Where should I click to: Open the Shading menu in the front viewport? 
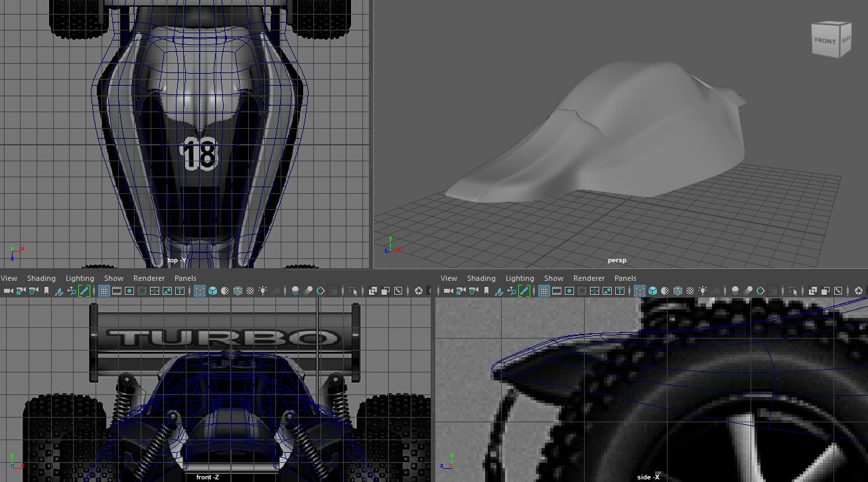41,278
